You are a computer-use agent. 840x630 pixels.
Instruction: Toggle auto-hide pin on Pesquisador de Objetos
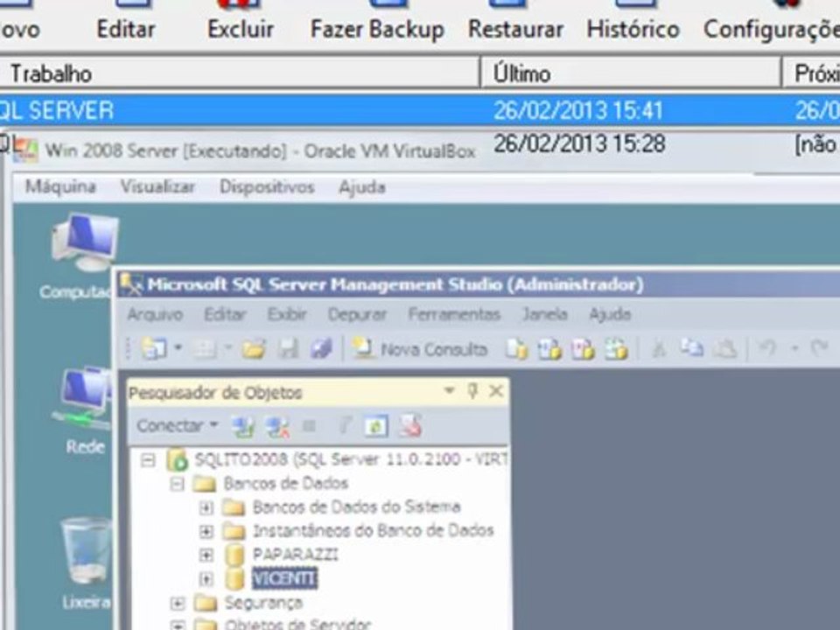(472, 391)
